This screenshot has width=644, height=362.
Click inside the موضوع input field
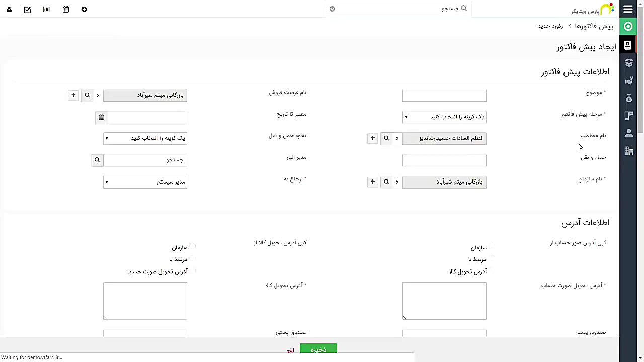tap(444, 95)
